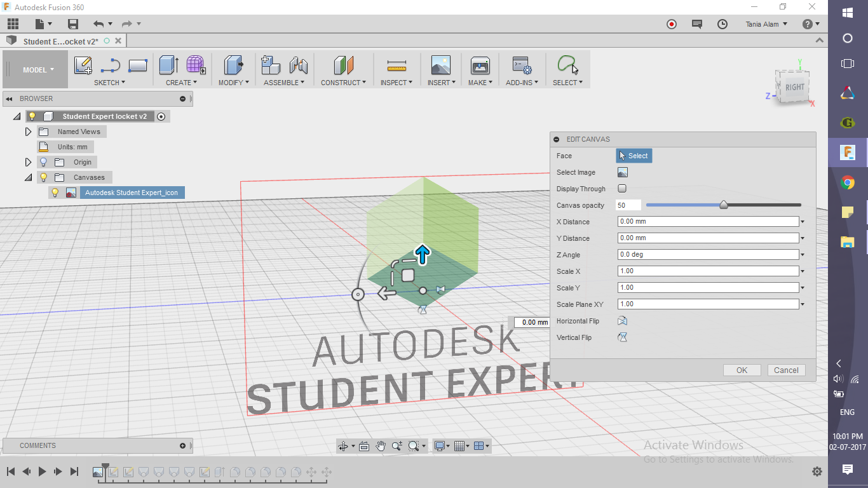Open Chrome from the Windows taskbar
The width and height of the screenshot is (868, 488).
pyautogui.click(x=847, y=183)
